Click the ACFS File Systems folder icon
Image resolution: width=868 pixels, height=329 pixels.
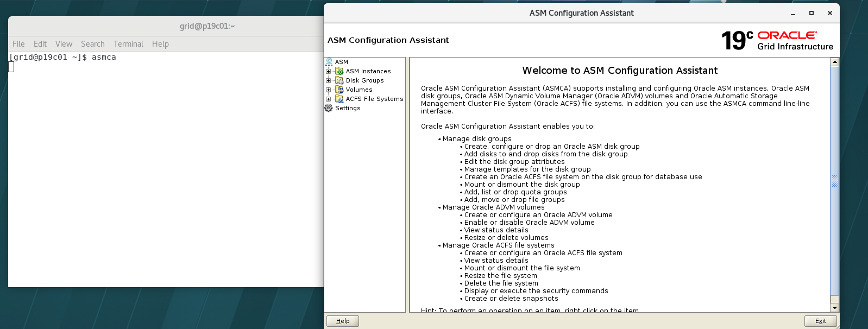(339, 99)
